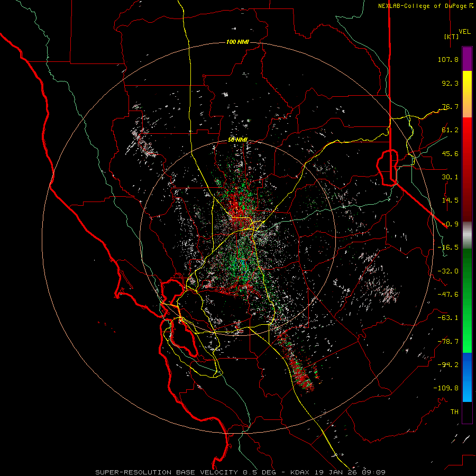Click the VEL legend title
Viewport: 476px width, 476px height.
tap(465, 32)
